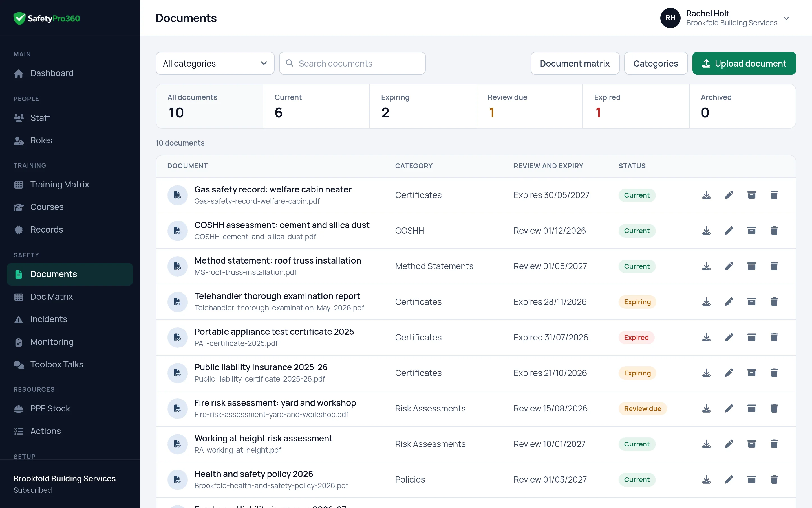This screenshot has width=812, height=508.
Task: Select Documents in the sidebar
Action: 70,274
